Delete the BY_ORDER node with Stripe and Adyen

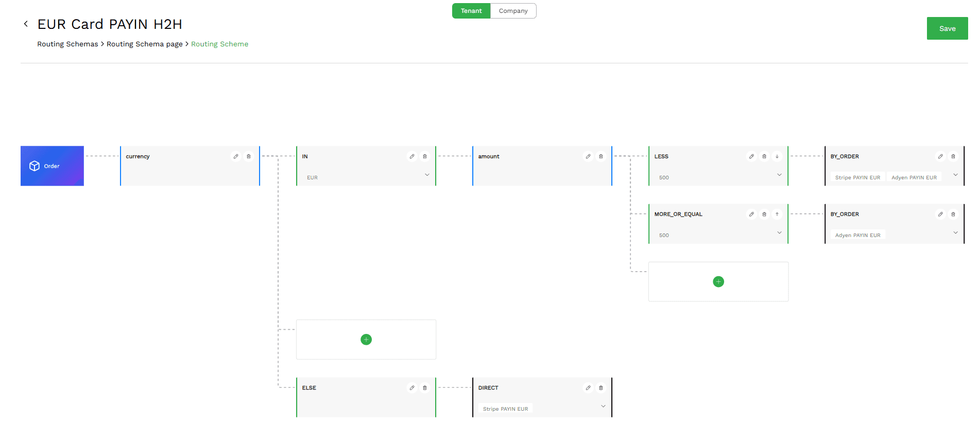(x=953, y=156)
